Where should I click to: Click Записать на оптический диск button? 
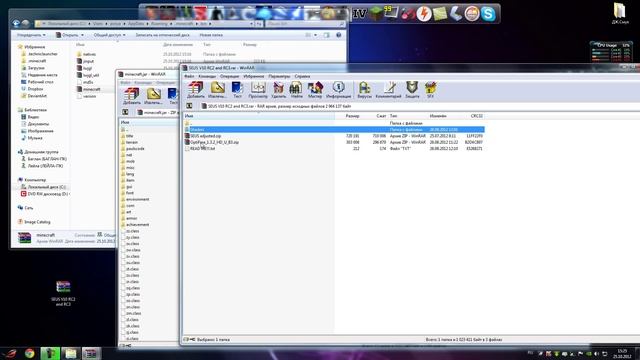(x=162, y=35)
